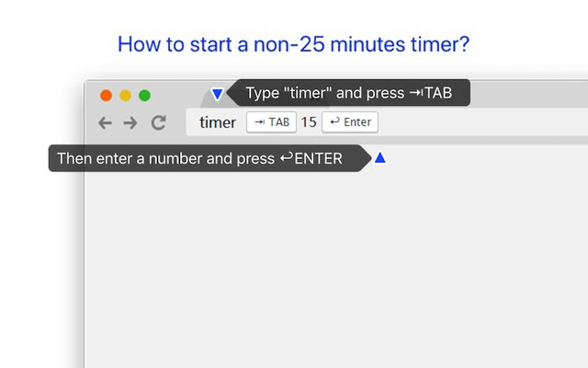Image resolution: width=588 pixels, height=368 pixels.
Task: Reload the page with the refresh icon
Action: (x=158, y=122)
